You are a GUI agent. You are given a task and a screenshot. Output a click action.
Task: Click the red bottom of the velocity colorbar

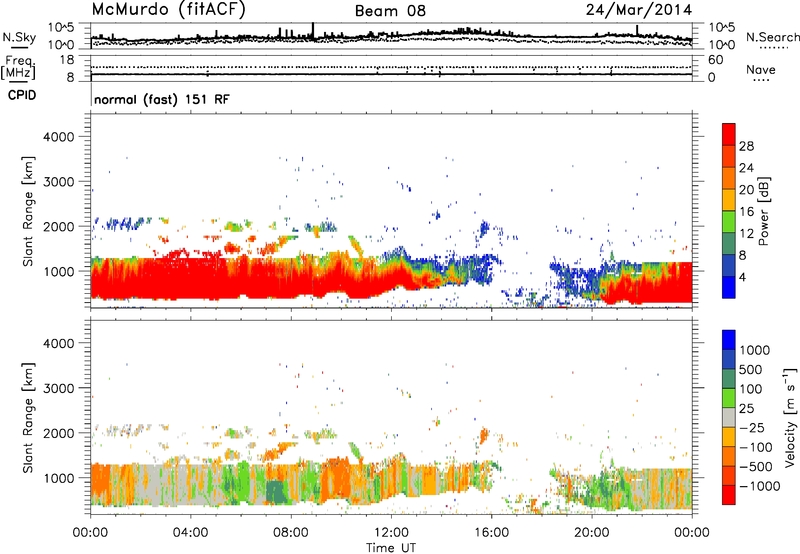point(729,495)
